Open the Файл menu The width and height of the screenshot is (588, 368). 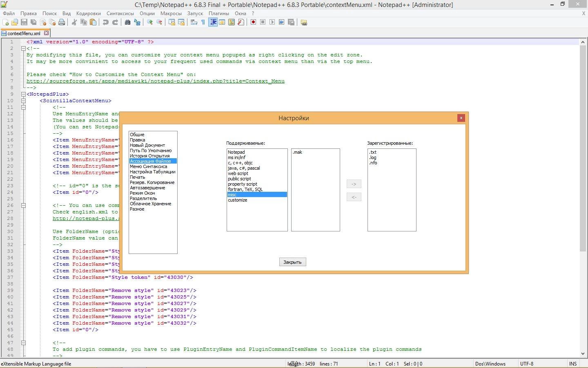(x=9, y=13)
